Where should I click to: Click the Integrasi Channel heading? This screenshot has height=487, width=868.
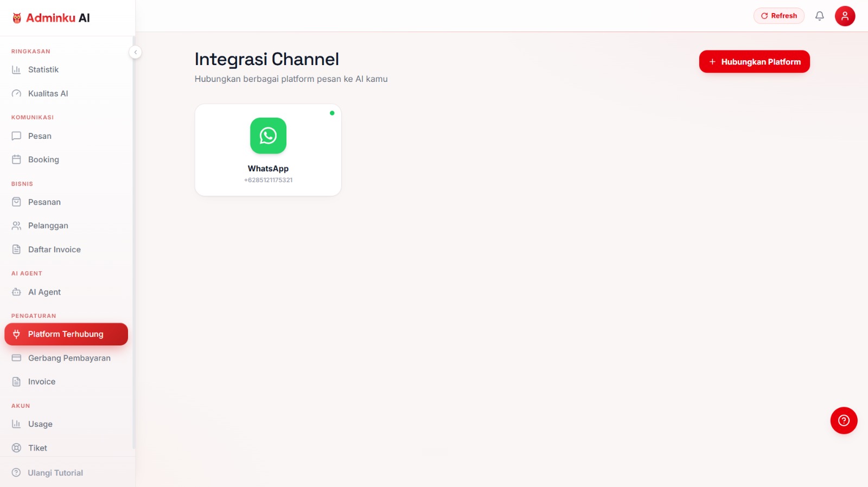click(x=266, y=59)
